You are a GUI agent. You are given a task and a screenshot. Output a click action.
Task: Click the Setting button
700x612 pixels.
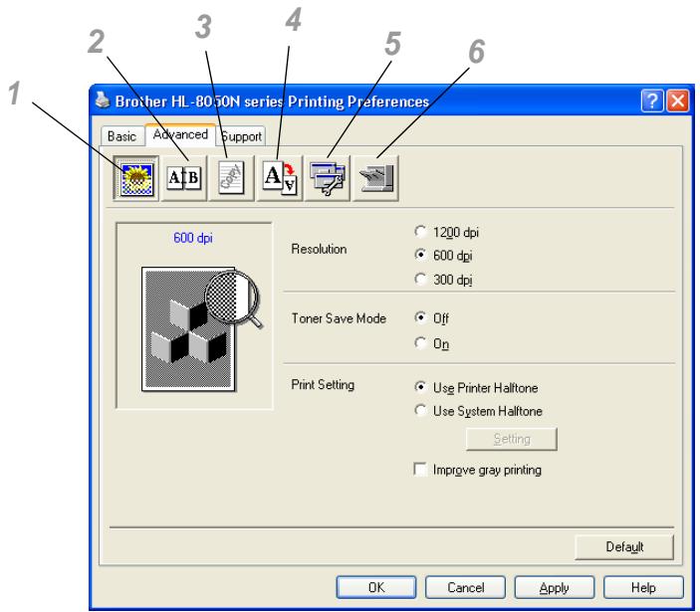point(512,439)
